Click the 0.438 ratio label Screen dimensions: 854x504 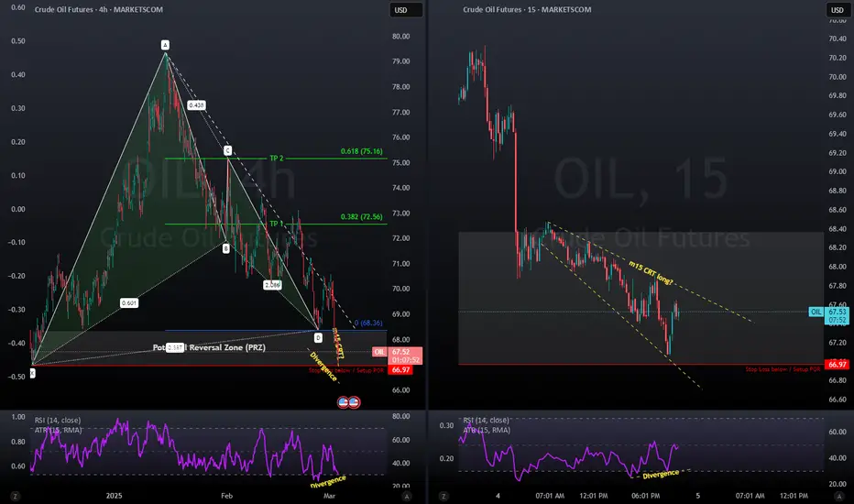tap(196, 105)
